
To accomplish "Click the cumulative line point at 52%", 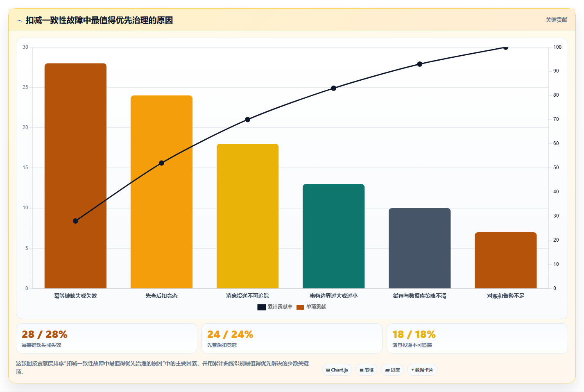I will click(161, 163).
